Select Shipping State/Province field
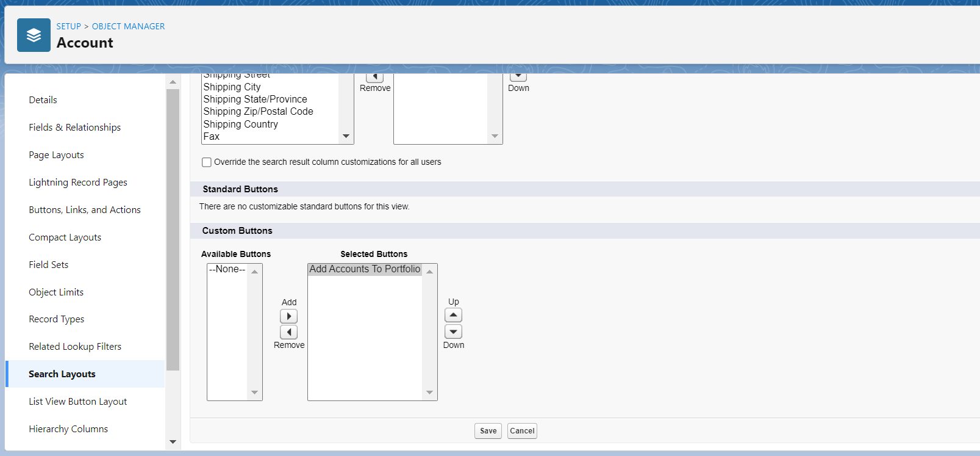The image size is (980, 456). tap(271, 100)
